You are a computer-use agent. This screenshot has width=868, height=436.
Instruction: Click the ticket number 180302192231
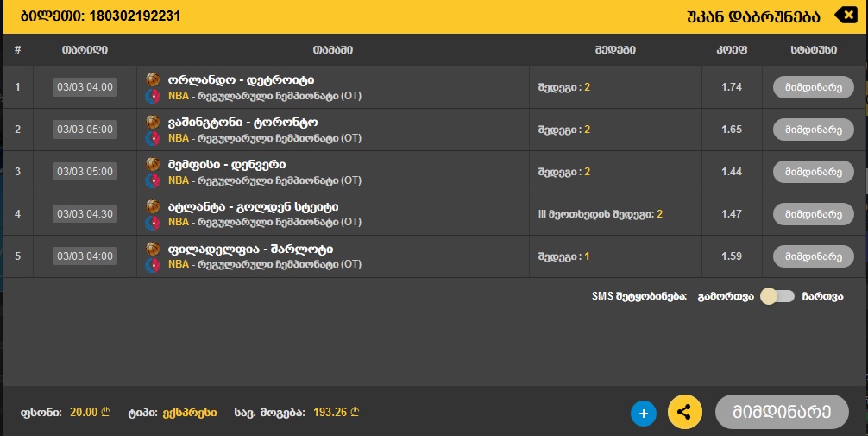[x=135, y=16]
